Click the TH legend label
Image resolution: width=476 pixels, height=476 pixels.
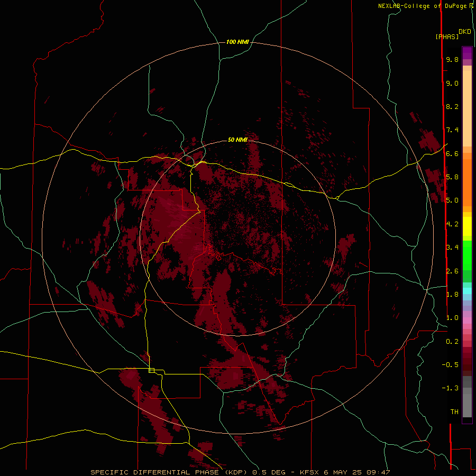[x=454, y=411]
